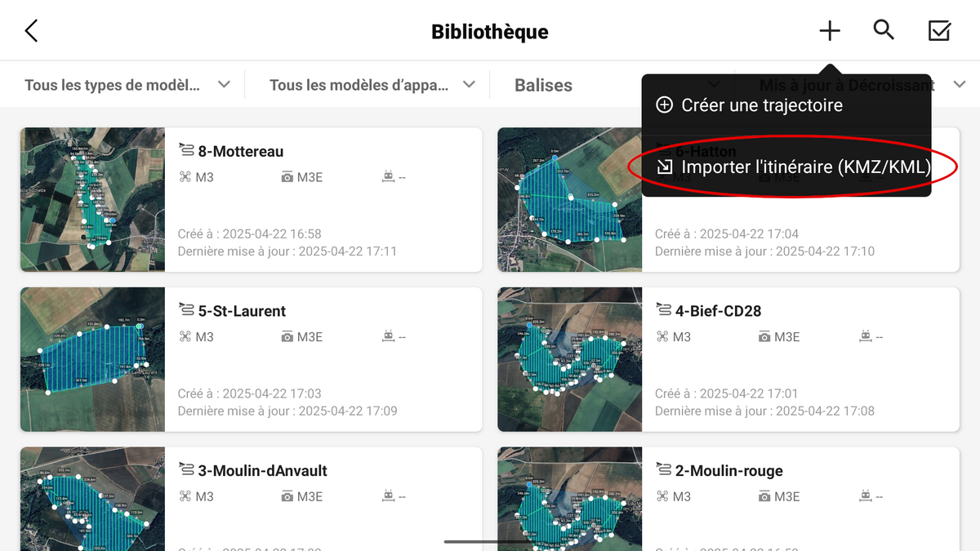Click the plus-circle icon beside Créer une trajectoire
The width and height of the screenshot is (980, 551).
coord(665,105)
